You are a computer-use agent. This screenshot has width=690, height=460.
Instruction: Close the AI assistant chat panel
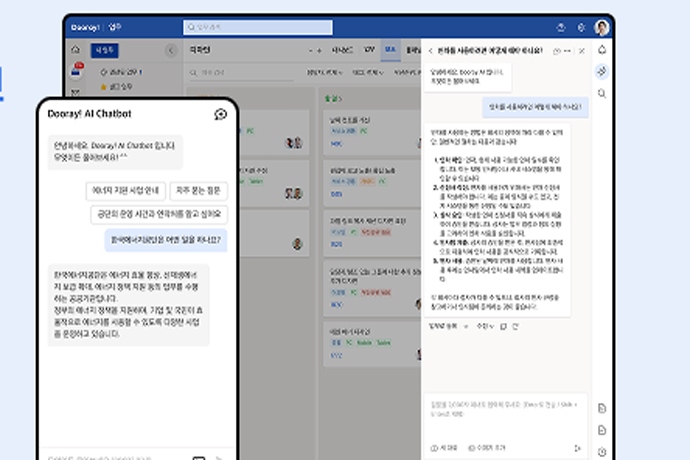click(581, 51)
